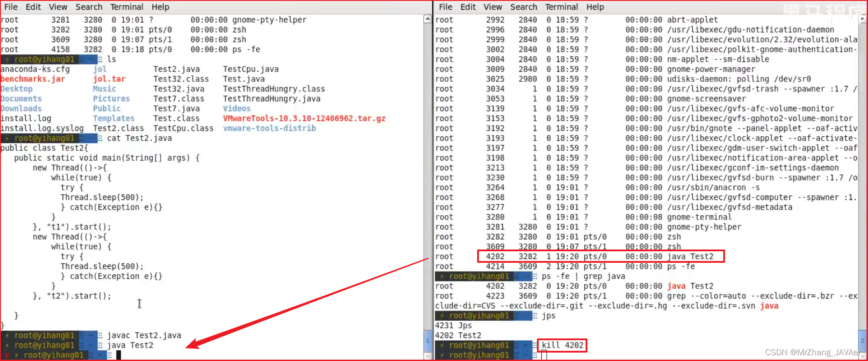Click the gnome-power-manager process row
Viewport: 868px width, 361px height.
coord(595,69)
